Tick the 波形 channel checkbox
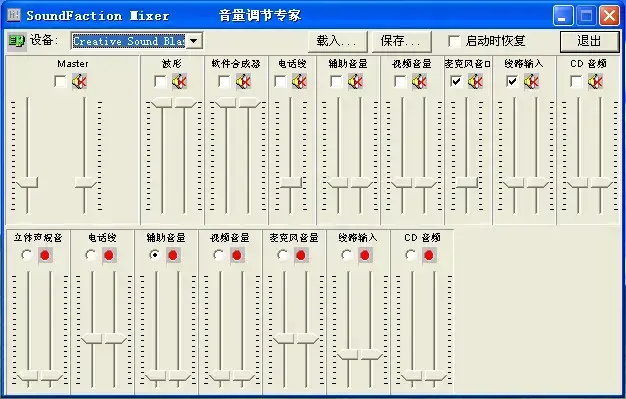626x399 pixels. point(160,82)
